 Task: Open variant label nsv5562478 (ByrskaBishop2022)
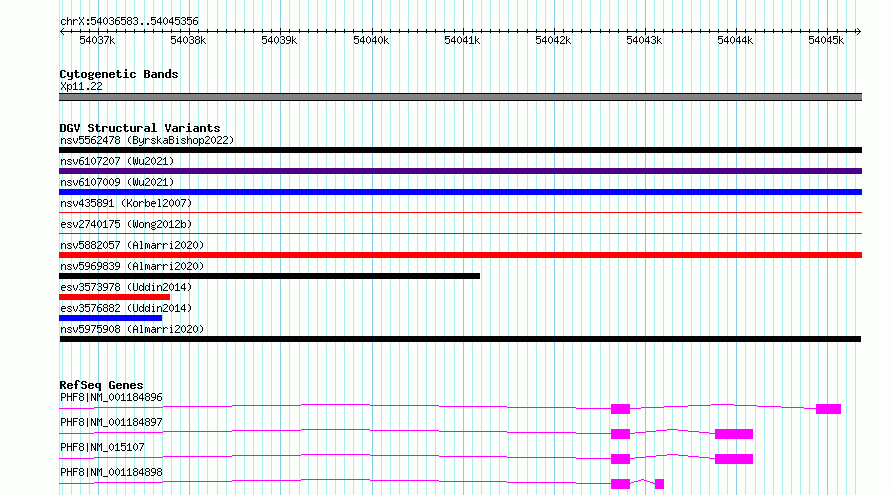pos(147,140)
